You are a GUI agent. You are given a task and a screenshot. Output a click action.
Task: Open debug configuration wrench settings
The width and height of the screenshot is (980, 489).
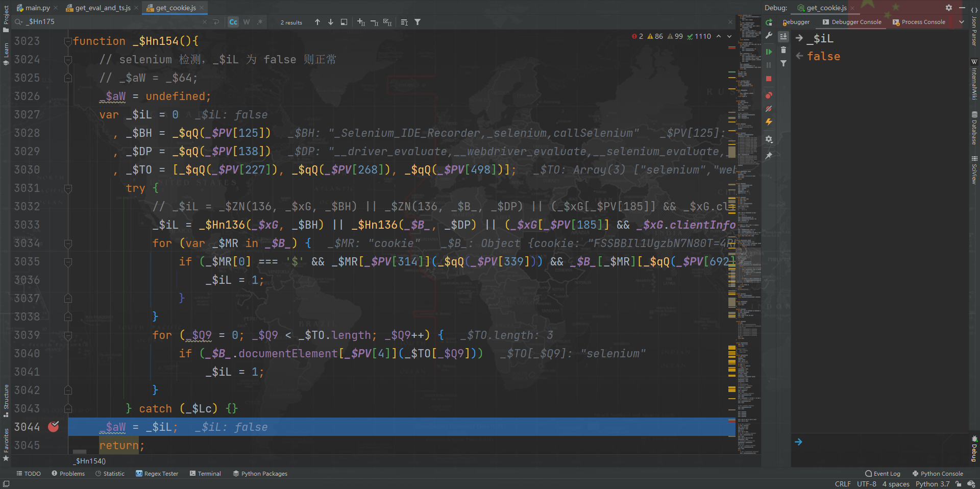coord(769,35)
